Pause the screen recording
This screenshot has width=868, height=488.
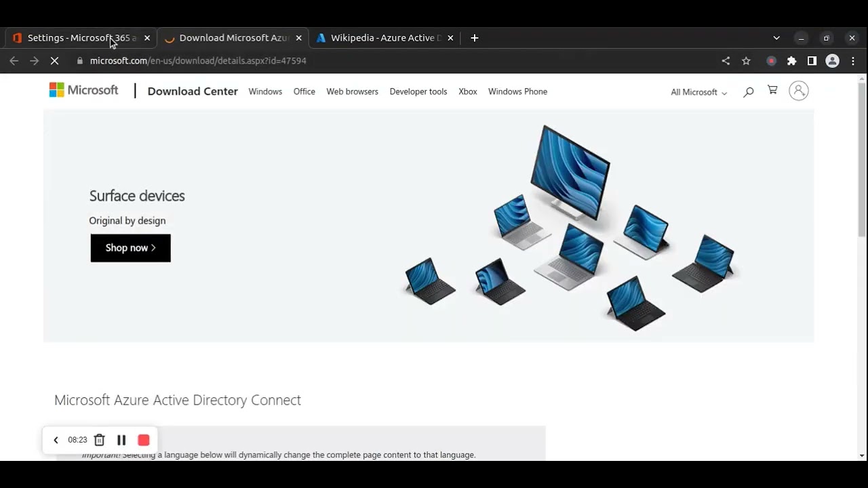121,440
